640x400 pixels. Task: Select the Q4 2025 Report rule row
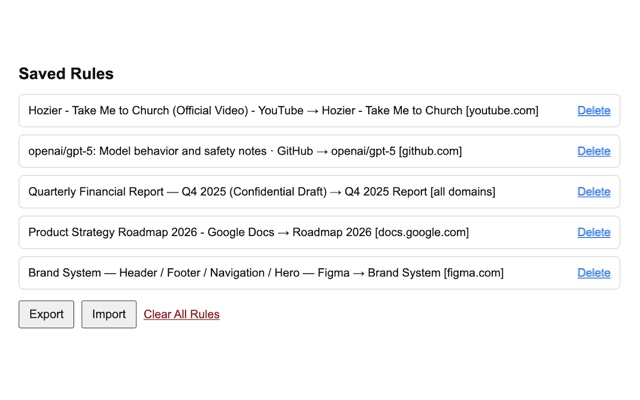coord(261,192)
